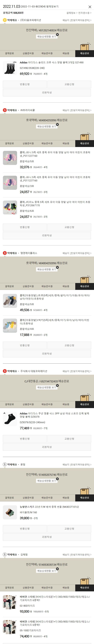Expand 배송지 한빛지역아동센터 for 김해정 order
This screenshot has height=644, width=94.
coord(77,554)
